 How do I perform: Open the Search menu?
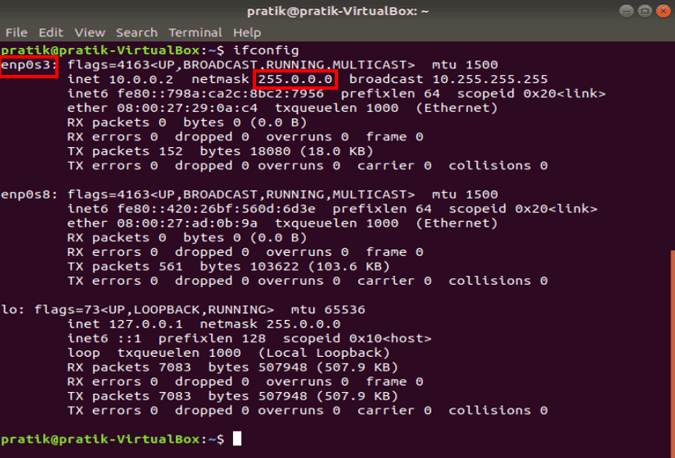coord(136,33)
